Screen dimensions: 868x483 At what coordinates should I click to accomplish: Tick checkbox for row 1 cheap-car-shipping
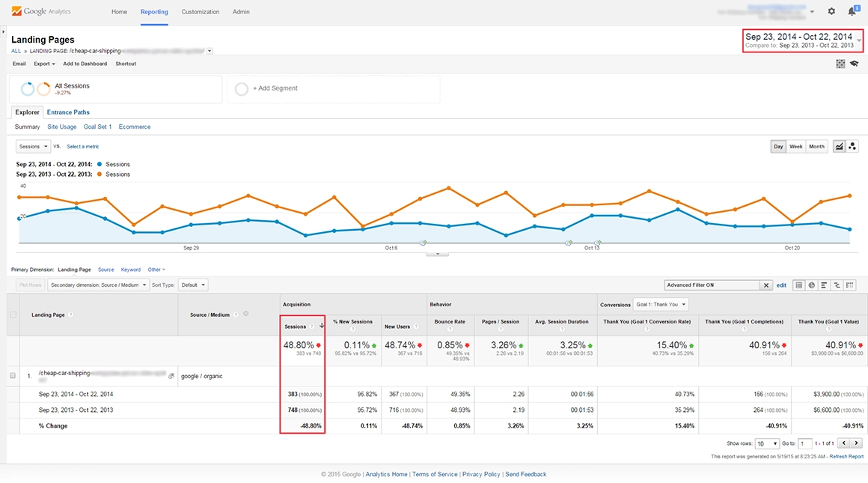[x=13, y=376]
